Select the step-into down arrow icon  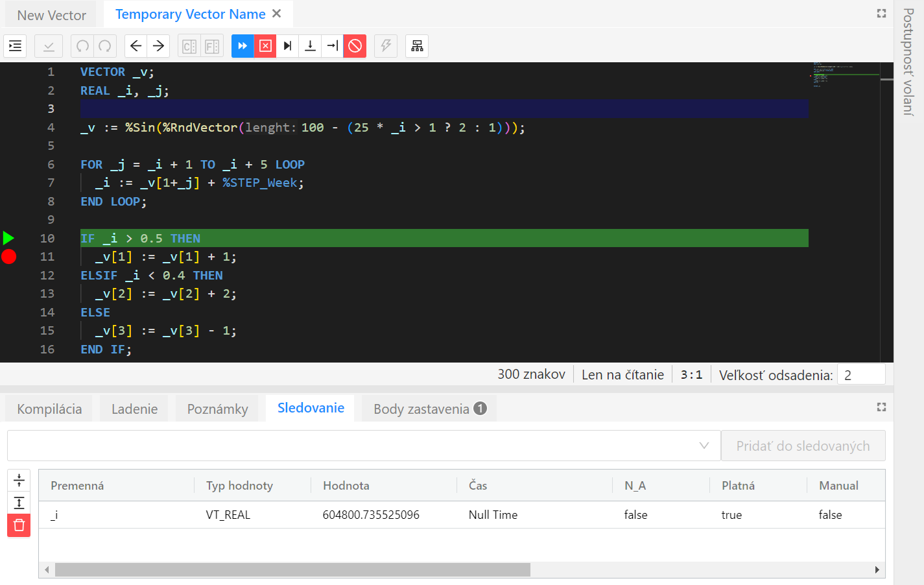[x=309, y=45]
